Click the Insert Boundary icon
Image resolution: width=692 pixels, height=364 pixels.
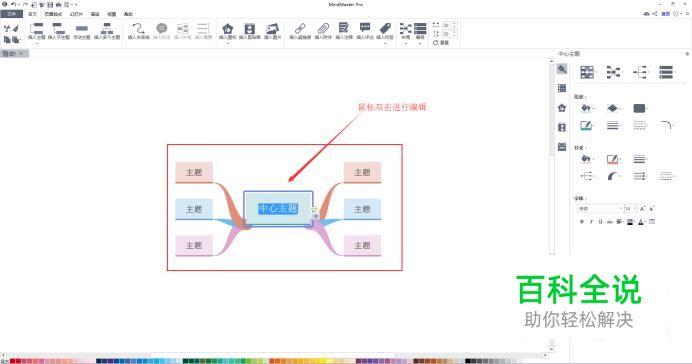point(182,29)
